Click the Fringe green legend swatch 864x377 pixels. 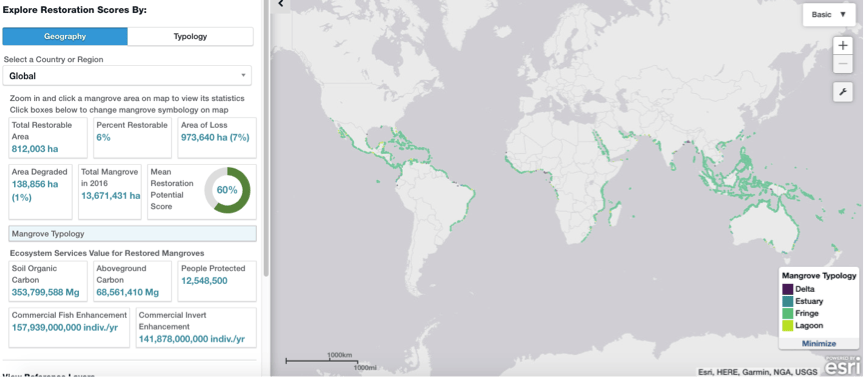click(x=787, y=313)
